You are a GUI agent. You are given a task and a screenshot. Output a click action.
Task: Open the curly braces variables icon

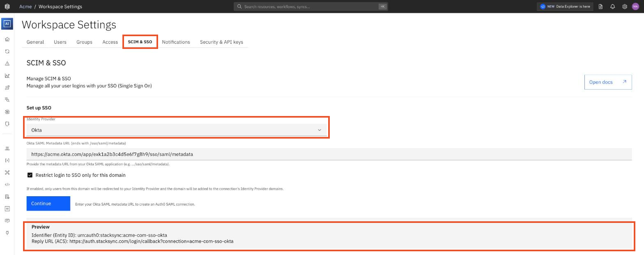click(x=7, y=160)
